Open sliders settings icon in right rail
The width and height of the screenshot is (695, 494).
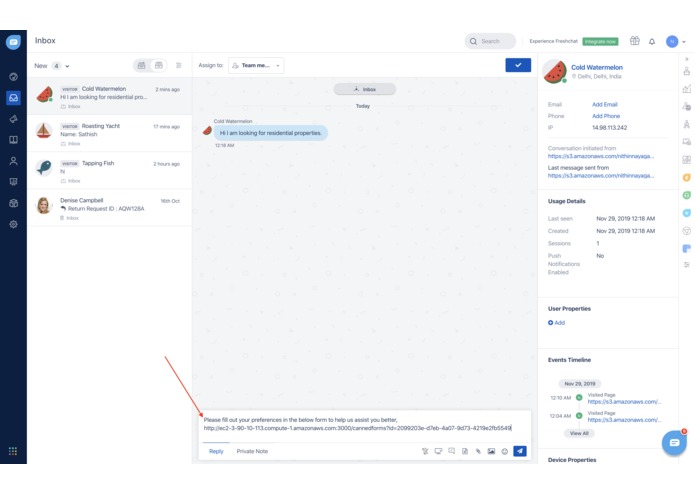pos(687,265)
